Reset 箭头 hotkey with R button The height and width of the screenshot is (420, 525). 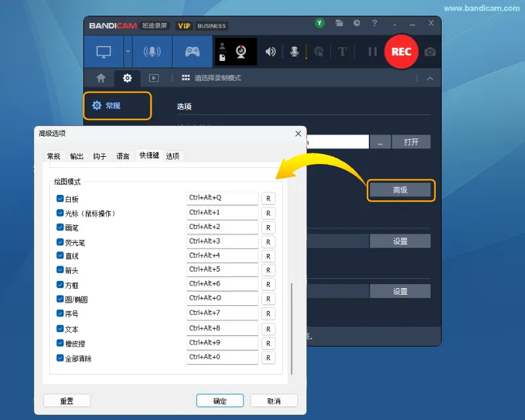click(x=268, y=270)
